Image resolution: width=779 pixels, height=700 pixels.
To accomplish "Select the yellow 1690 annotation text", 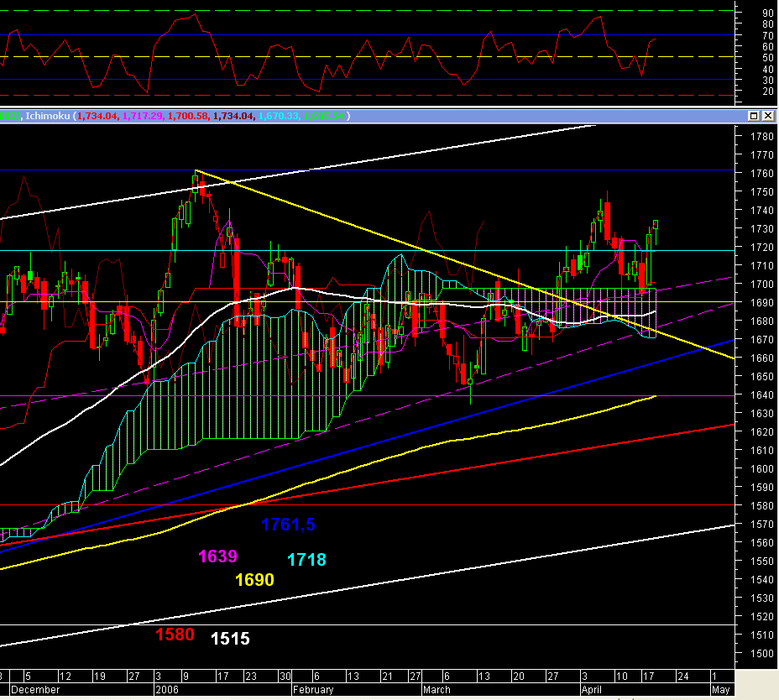I will 254,580.
